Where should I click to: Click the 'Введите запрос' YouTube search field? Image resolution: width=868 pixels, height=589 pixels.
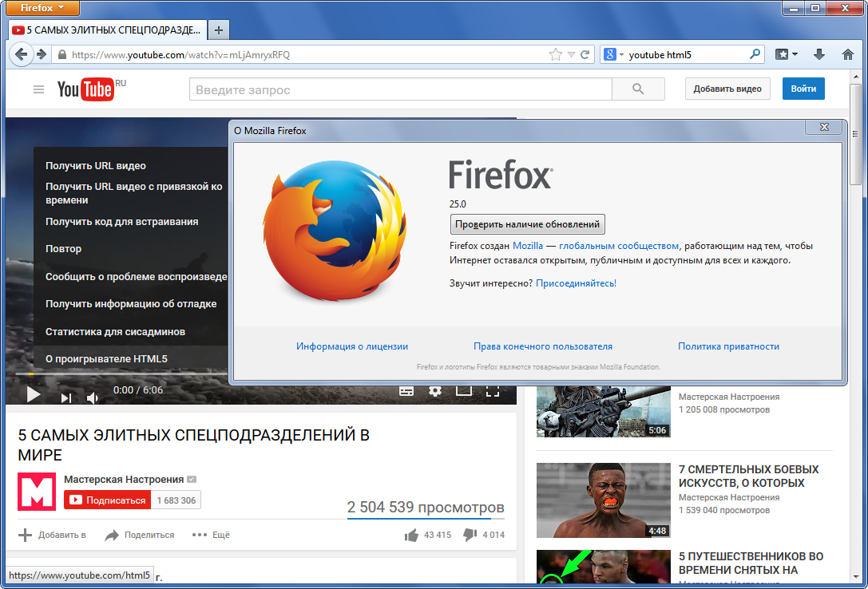(401, 89)
